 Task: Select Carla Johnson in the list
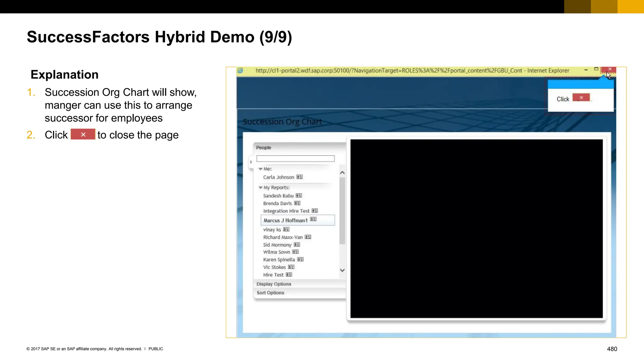pyautogui.click(x=279, y=177)
